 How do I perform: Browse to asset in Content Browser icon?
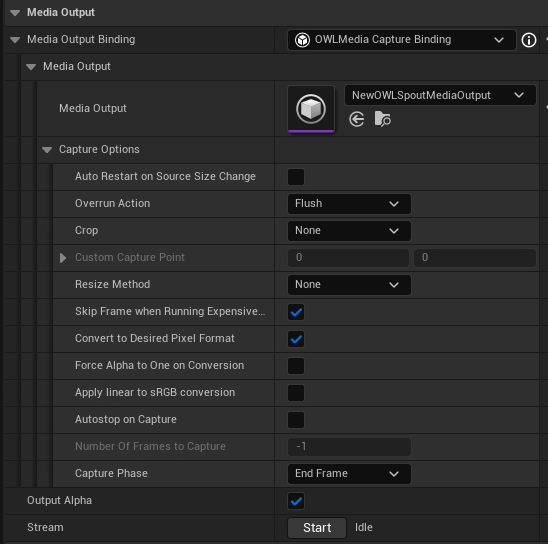click(x=383, y=119)
